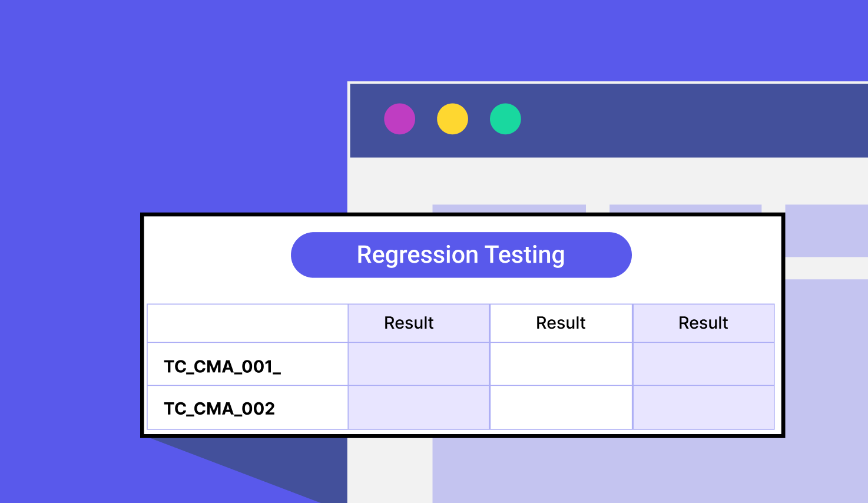Click the dark blue window title bar
Screen dimensions: 868x503
(x=609, y=121)
